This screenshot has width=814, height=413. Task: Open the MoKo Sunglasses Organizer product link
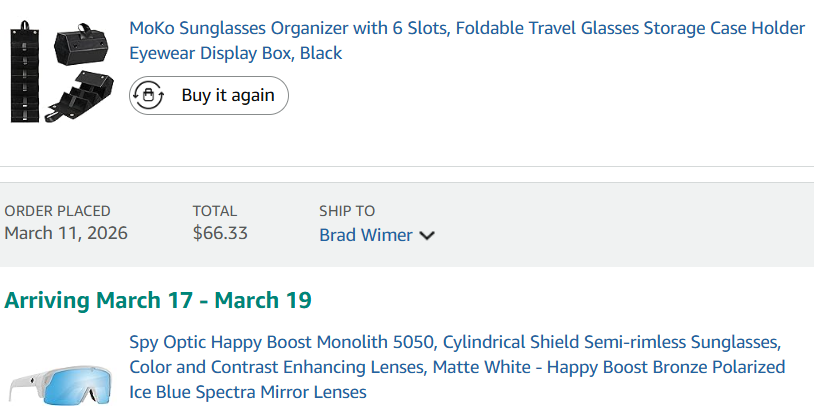pyautogui.click(x=466, y=28)
